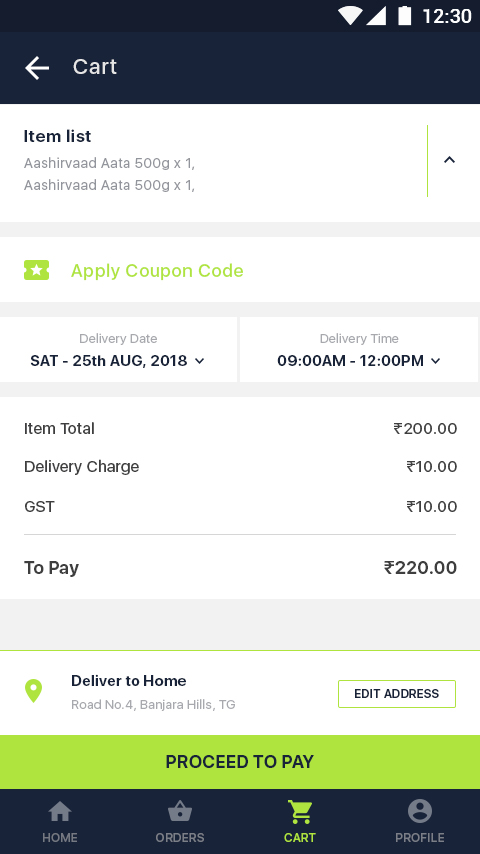
Task: Click the coupon ticket star icon
Action: click(x=37, y=270)
